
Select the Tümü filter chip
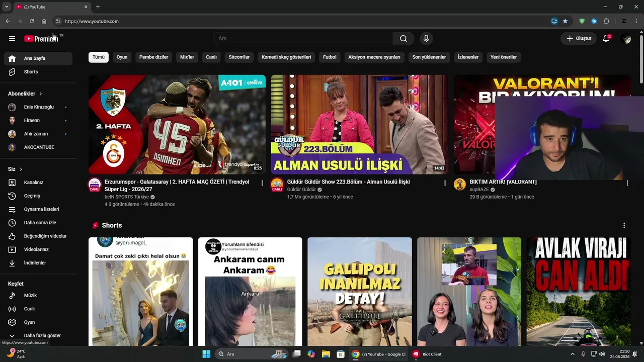pyautogui.click(x=99, y=57)
